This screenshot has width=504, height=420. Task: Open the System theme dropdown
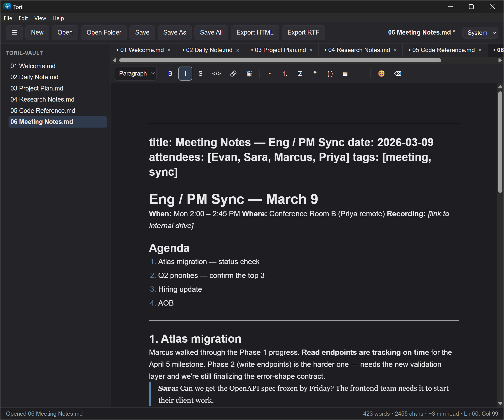click(480, 33)
